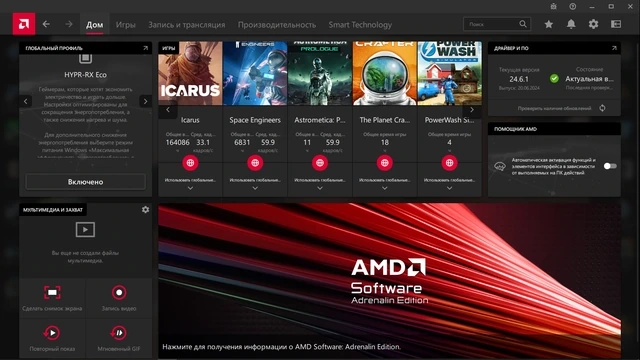This screenshot has width=640, height=360.
Task: Click the Мгновенный GIF label
Action: 118,349
